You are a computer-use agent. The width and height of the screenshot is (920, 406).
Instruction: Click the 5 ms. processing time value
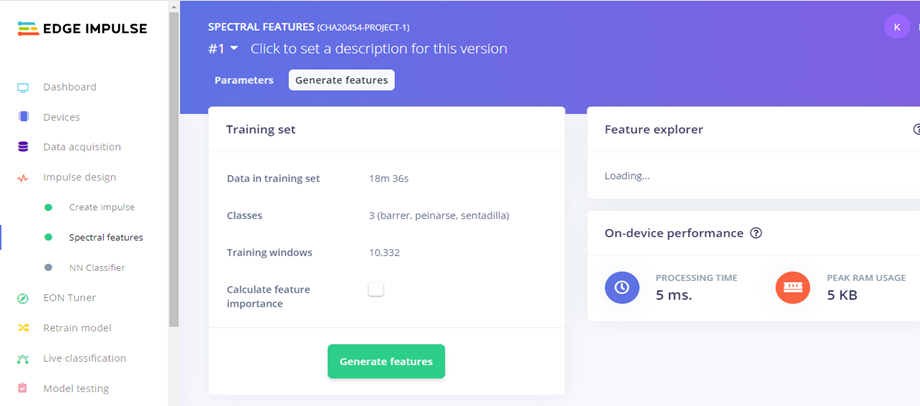[674, 295]
